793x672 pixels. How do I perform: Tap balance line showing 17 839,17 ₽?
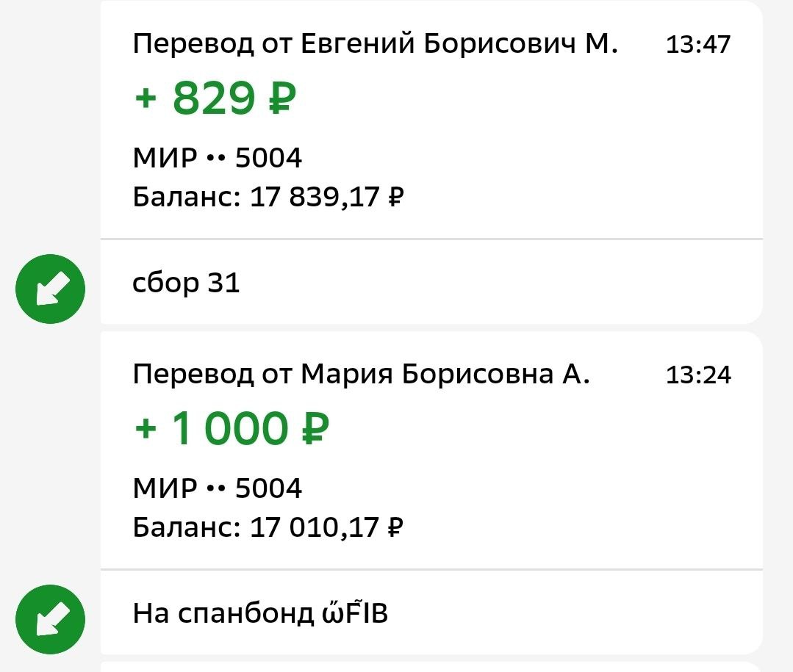pyautogui.click(x=268, y=197)
